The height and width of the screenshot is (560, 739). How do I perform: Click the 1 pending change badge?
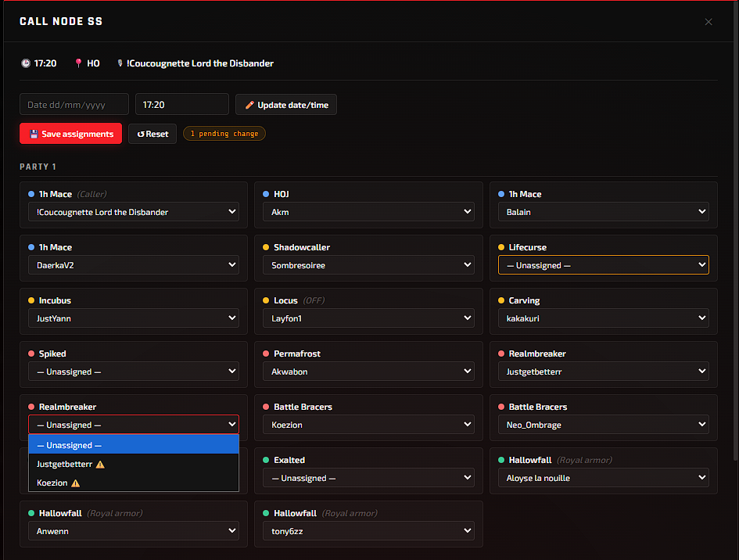[x=224, y=134]
